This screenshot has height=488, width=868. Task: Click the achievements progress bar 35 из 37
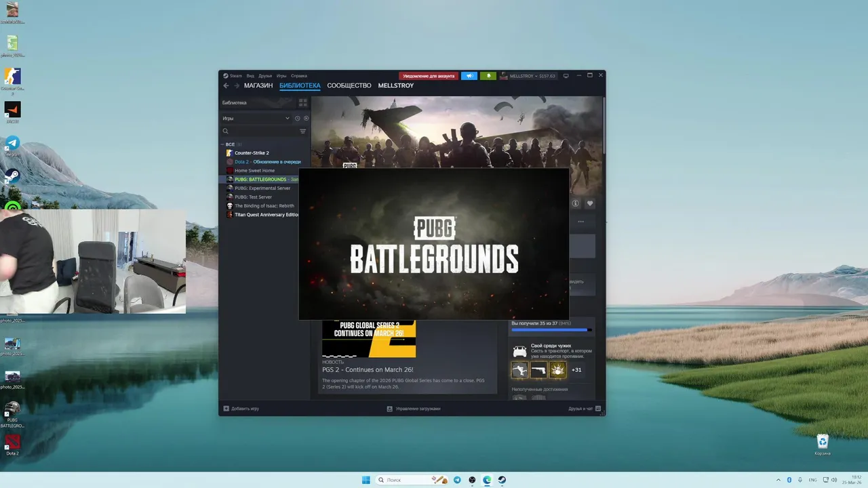tap(552, 330)
